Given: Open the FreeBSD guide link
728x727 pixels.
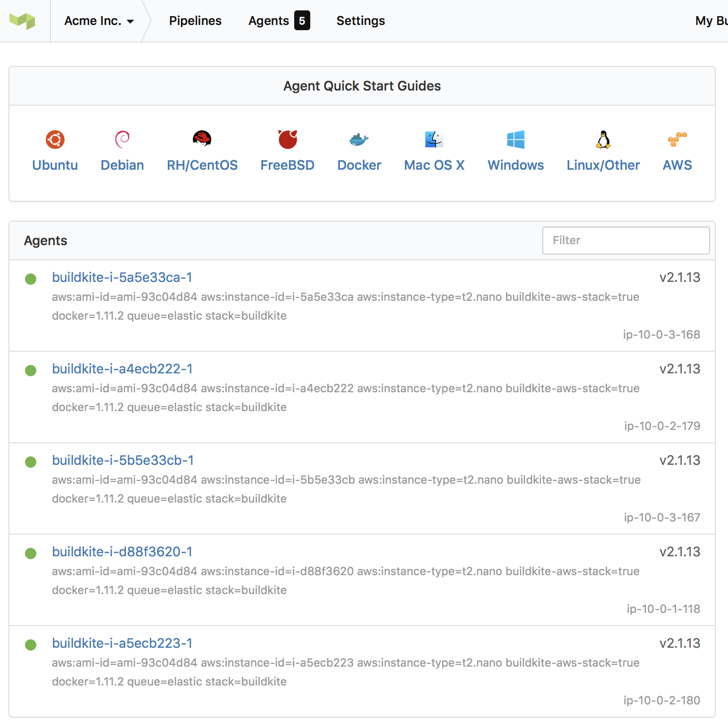Looking at the screenshot, I should (288, 165).
